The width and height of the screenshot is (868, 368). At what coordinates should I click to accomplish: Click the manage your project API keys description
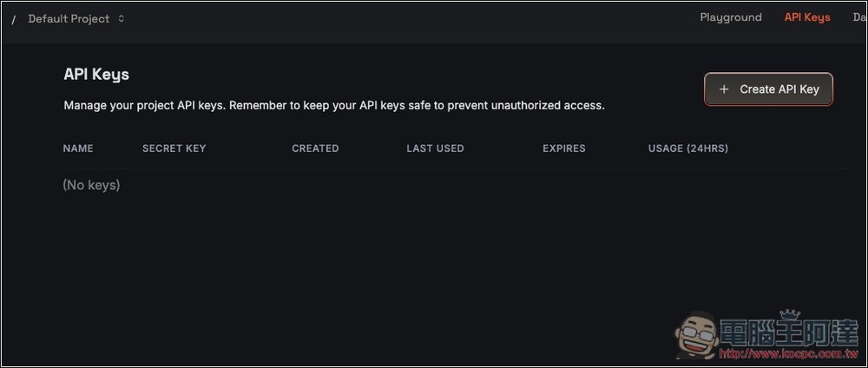coord(334,106)
